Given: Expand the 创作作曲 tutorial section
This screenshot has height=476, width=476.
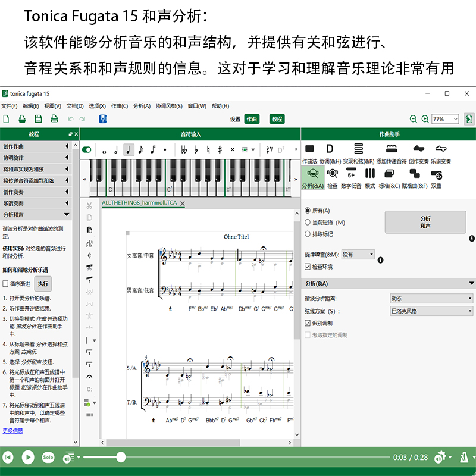Looking at the screenshot, I should pyautogui.click(x=36, y=146).
